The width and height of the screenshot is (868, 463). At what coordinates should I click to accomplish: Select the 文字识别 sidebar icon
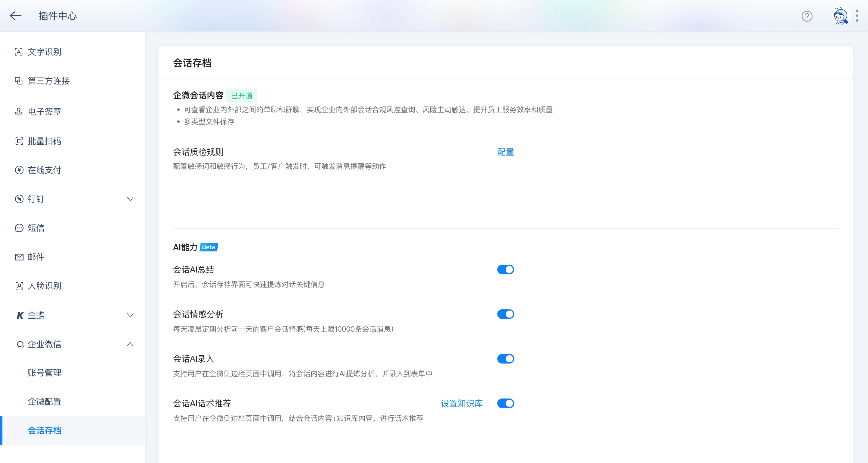(19, 52)
